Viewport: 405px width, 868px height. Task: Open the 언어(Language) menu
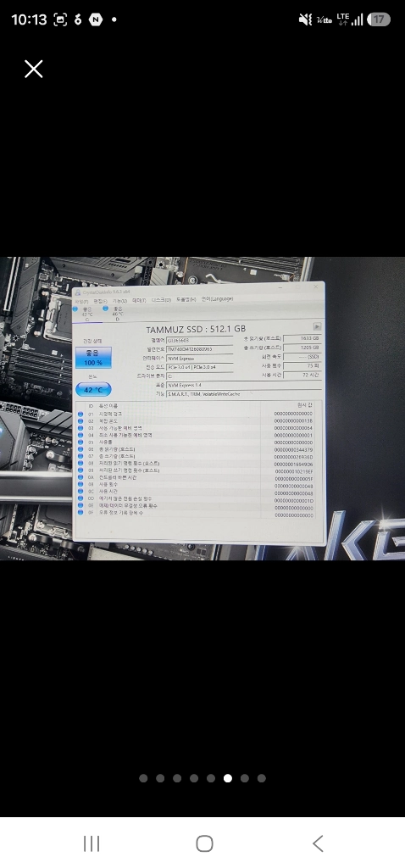click(x=218, y=299)
